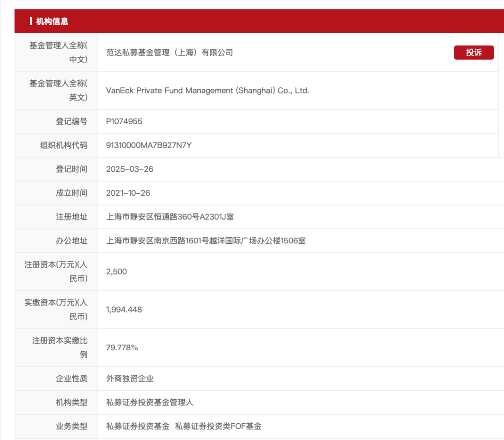Click the registration date 2025-03-26
This screenshot has width=504, height=440.
pos(130,169)
